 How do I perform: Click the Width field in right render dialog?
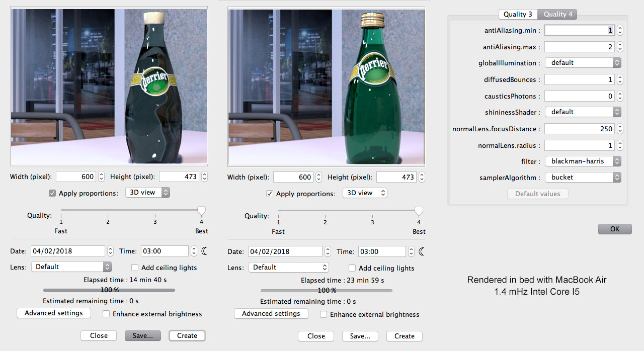click(293, 177)
